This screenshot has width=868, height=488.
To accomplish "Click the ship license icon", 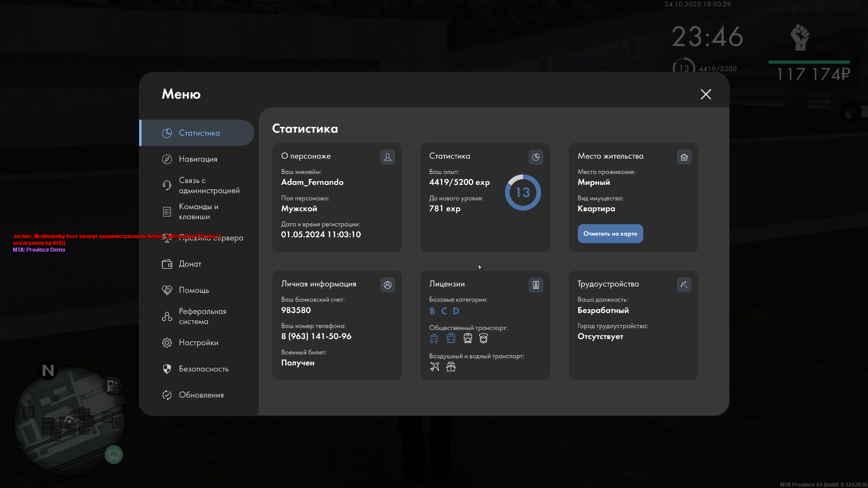I will coord(451,366).
